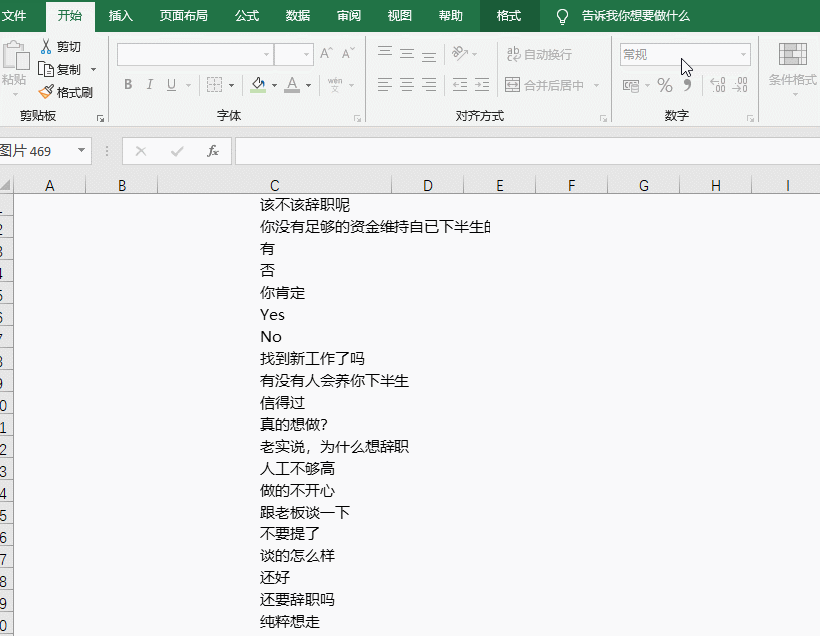Viewport: 820px width, 636px height.
Task: Click the phonetic guide (wén) icon
Action: tap(335, 84)
